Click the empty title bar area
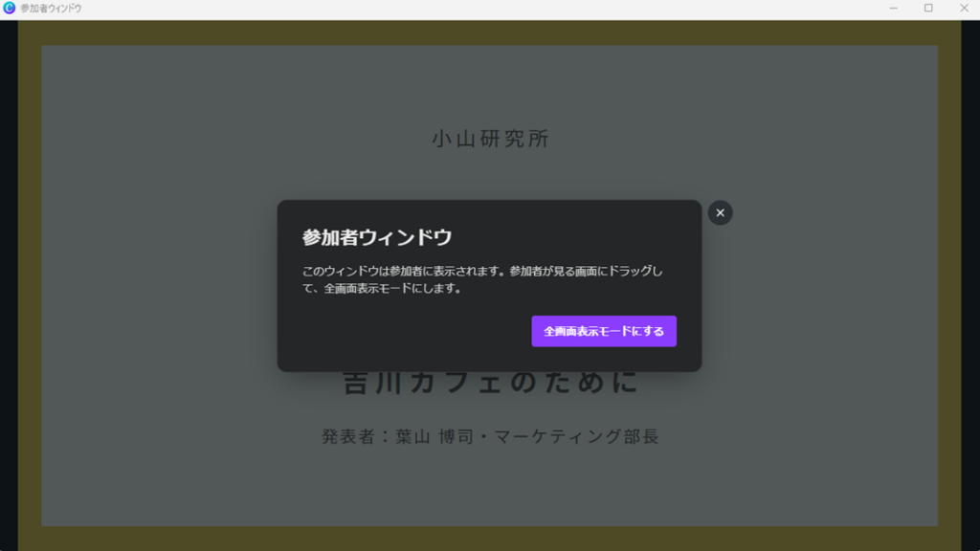980x551 pixels. [x=479, y=8]
